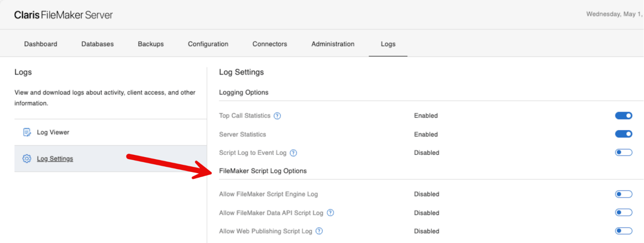644x243 pixels.
Task: Open help for FileMaker Data API Script Log
Action: coord(330,213)
